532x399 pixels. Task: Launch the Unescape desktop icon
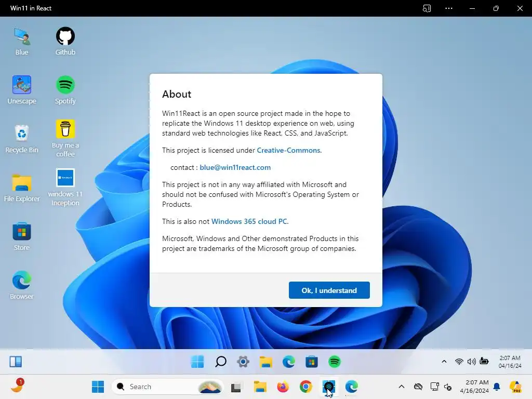pos(22,90)
